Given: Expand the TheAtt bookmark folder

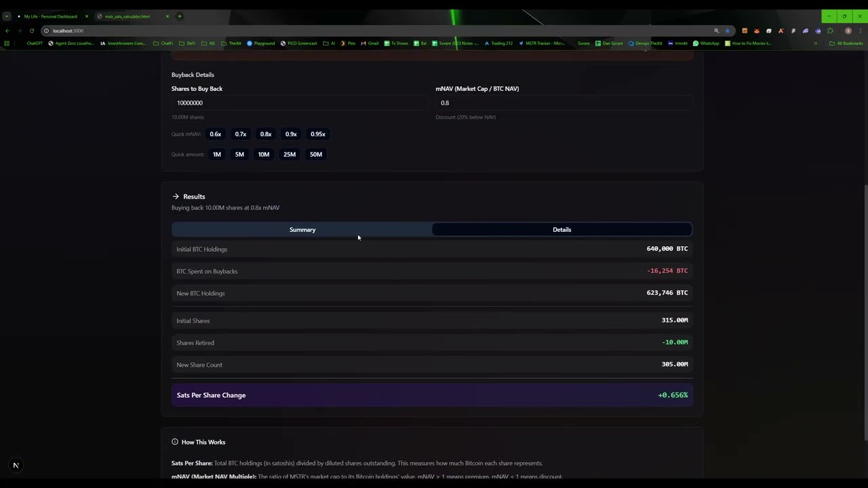Looking at the screenshot, I should point(231,43).
